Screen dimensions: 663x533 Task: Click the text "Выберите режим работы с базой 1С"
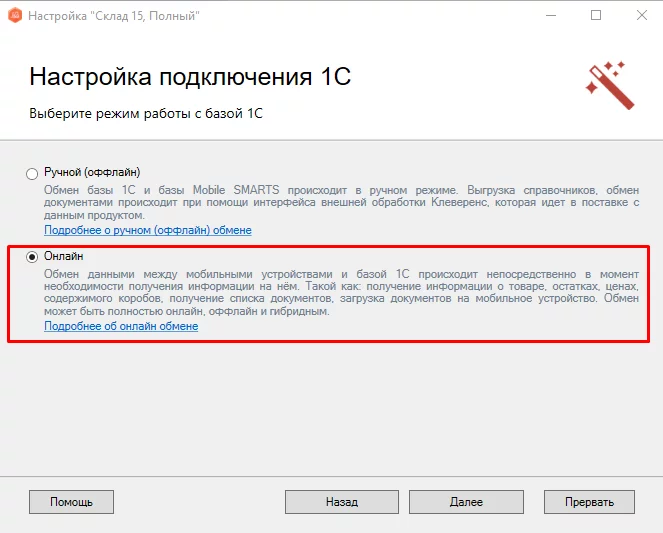click(146, 113)
